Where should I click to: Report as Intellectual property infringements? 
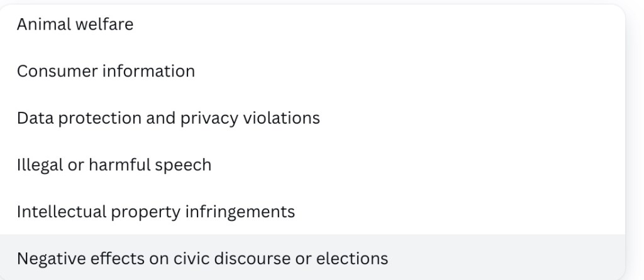click(x=156, y=212)
